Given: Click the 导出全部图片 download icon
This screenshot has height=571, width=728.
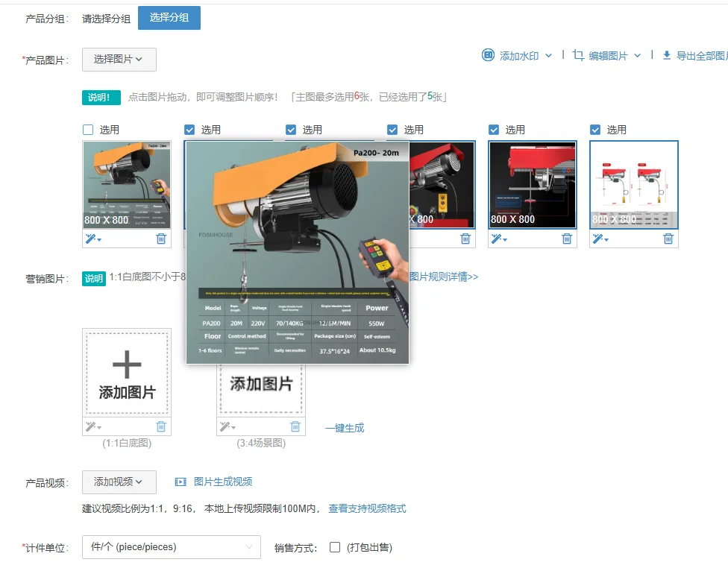Looking at the screenshot, I should (x=667, y=55).
